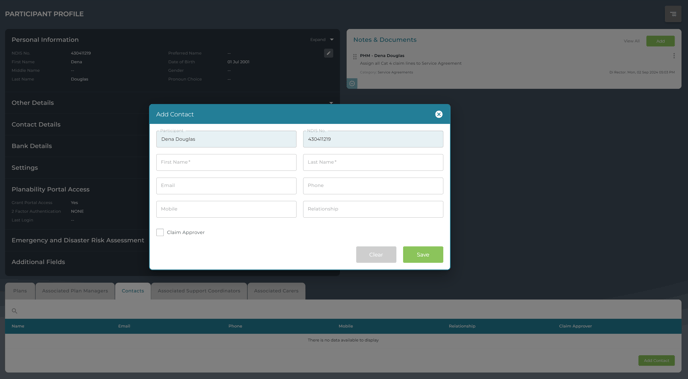Viewport: 688px width, 379px height.
Task: Open the PHM - Dena Douglas note
Action: [382, 56]
